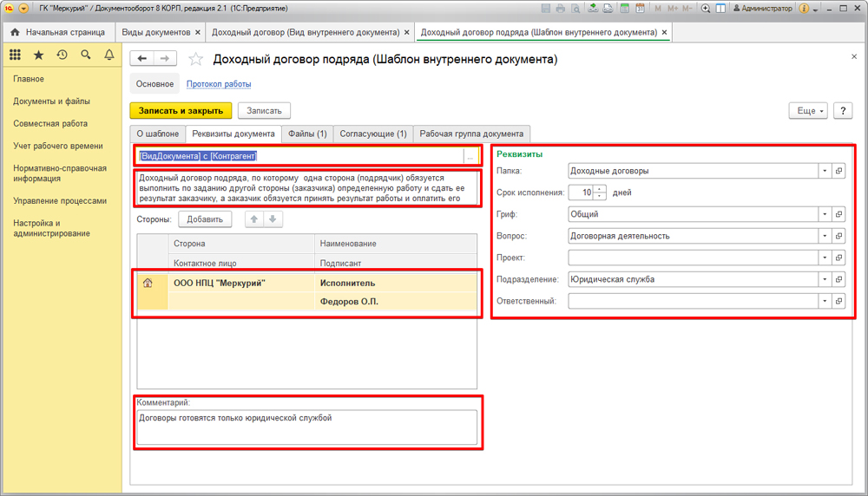Open favorites star in left panel

38,55
